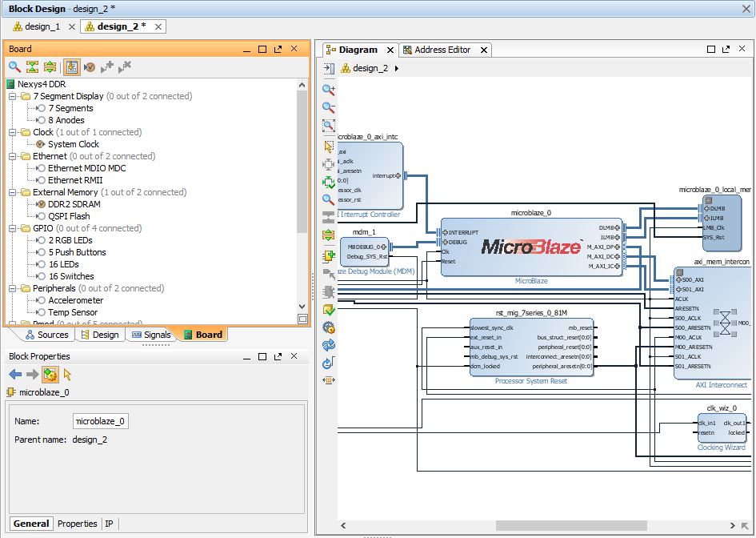Collapse all items in the Board tree
756x538 pixels.
pyautogui.click(x=32, y=66)
